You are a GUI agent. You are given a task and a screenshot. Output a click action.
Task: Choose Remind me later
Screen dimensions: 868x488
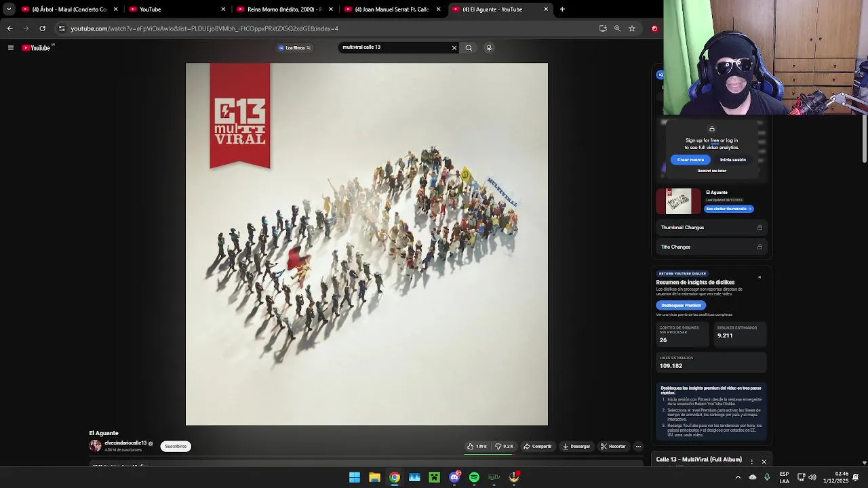[711, 171]
